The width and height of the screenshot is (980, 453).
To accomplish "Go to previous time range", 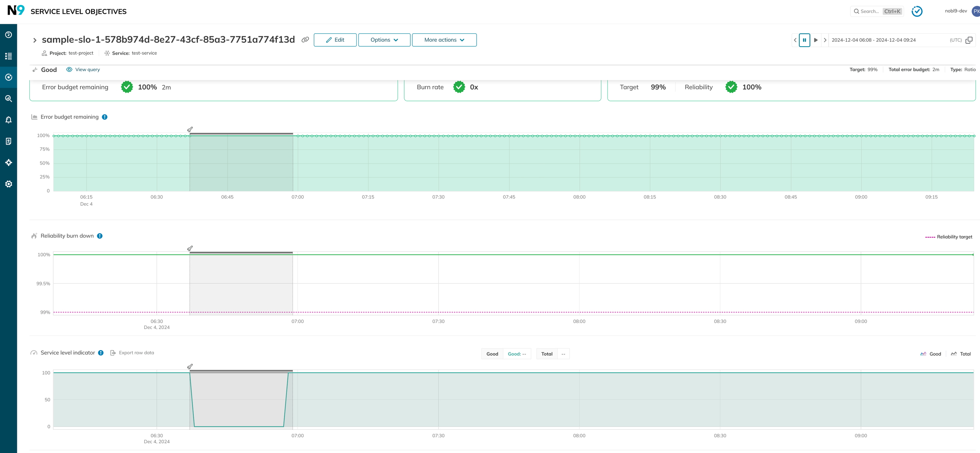I will pos(795,40).
